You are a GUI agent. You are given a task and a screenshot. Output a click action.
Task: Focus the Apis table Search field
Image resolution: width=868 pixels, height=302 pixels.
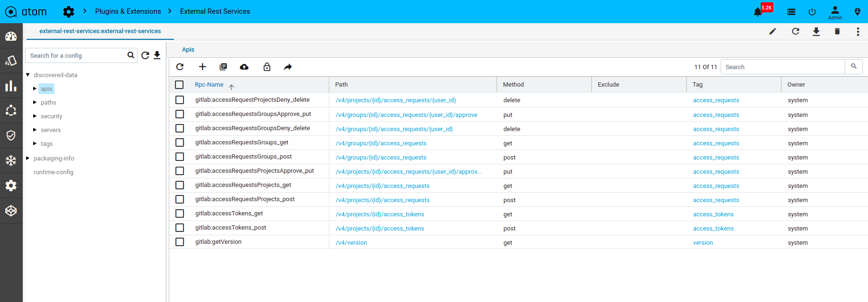pos(783,67)
